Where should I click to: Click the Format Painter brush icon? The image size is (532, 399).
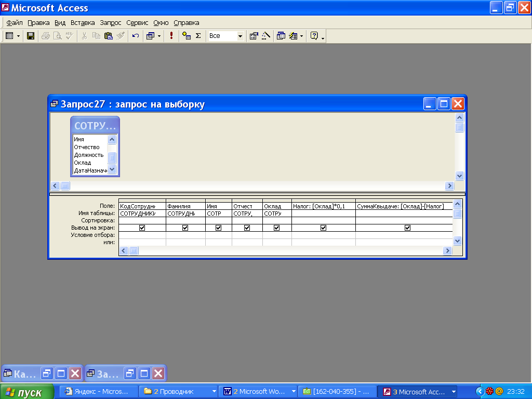[121, 36]
